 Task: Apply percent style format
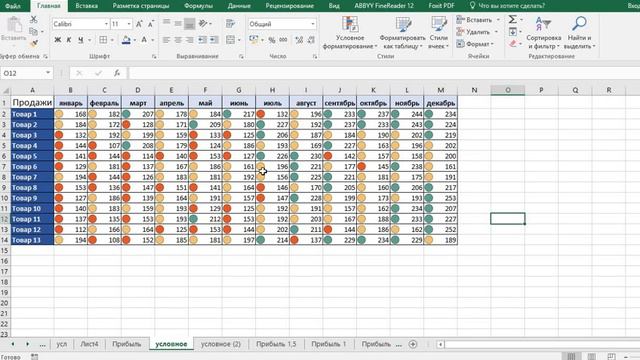[272, 40]
